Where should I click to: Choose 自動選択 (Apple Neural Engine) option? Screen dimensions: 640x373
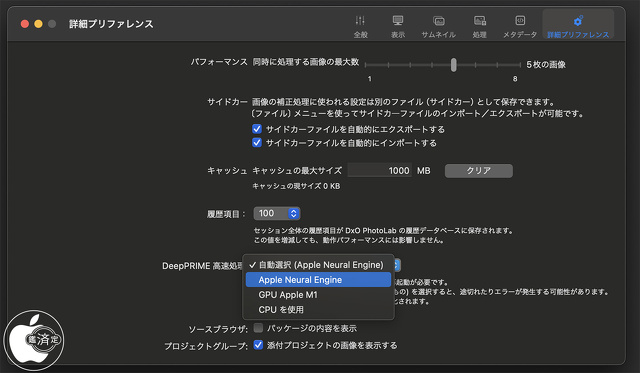tap(318, 265)
